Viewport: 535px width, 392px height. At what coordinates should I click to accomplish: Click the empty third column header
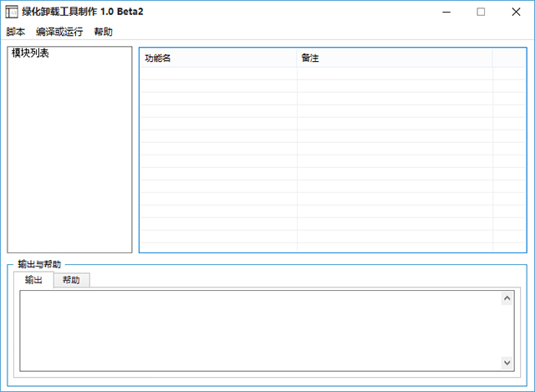click(x=509, y=58)
